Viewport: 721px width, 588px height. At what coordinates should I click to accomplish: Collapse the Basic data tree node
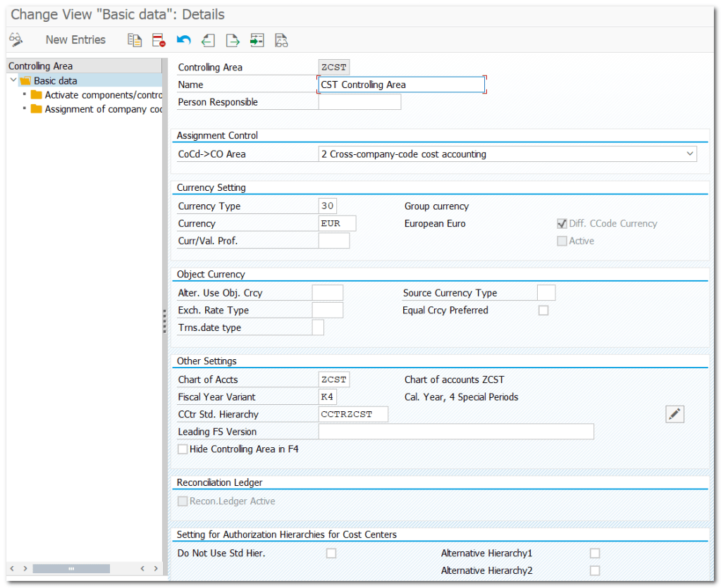(13, 81)
